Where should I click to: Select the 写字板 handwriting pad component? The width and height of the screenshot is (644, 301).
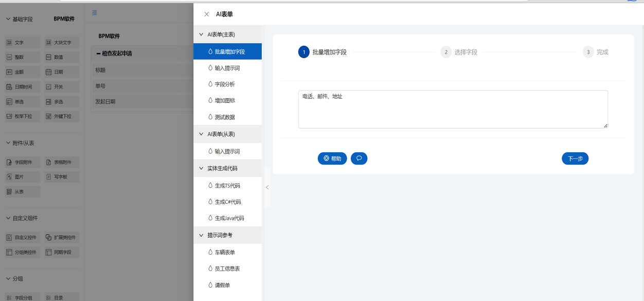coord(61,177)
